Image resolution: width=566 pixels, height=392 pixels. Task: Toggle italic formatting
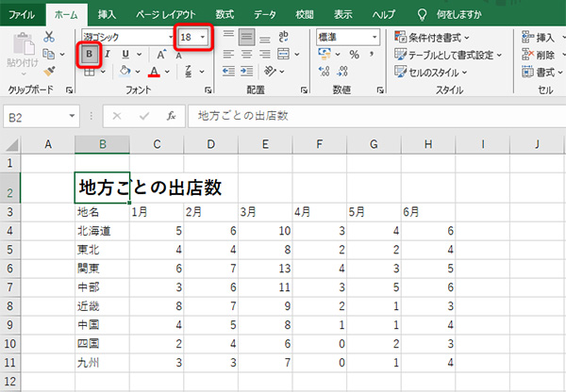tap(108, 55)
